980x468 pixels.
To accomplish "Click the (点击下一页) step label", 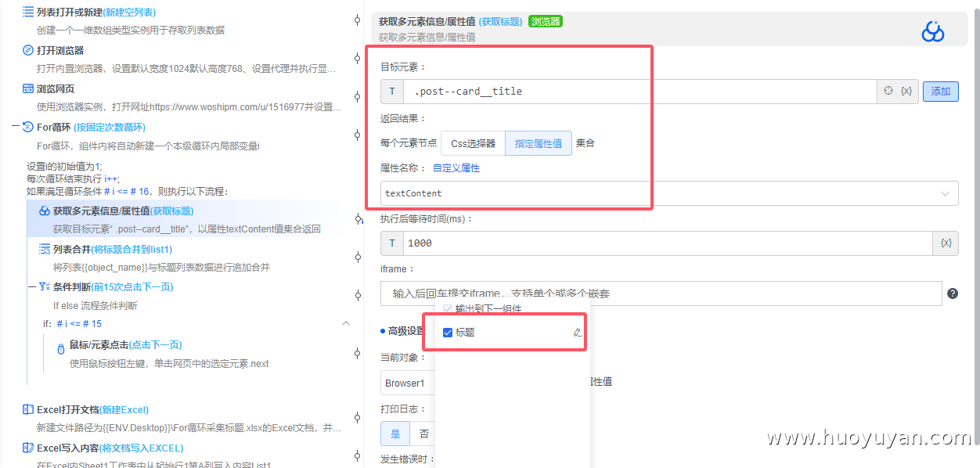I will tap(156, 345).
